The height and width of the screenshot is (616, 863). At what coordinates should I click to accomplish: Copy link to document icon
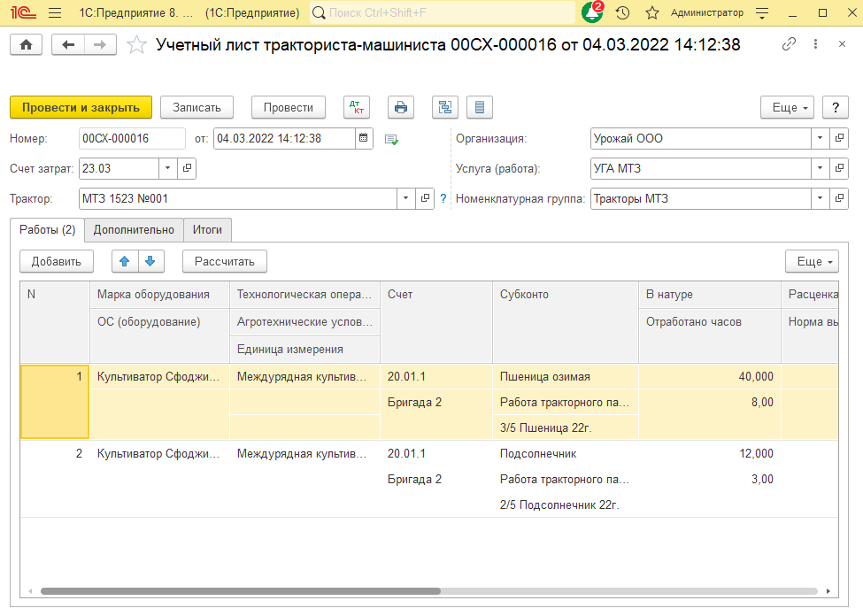coord(789,45)
